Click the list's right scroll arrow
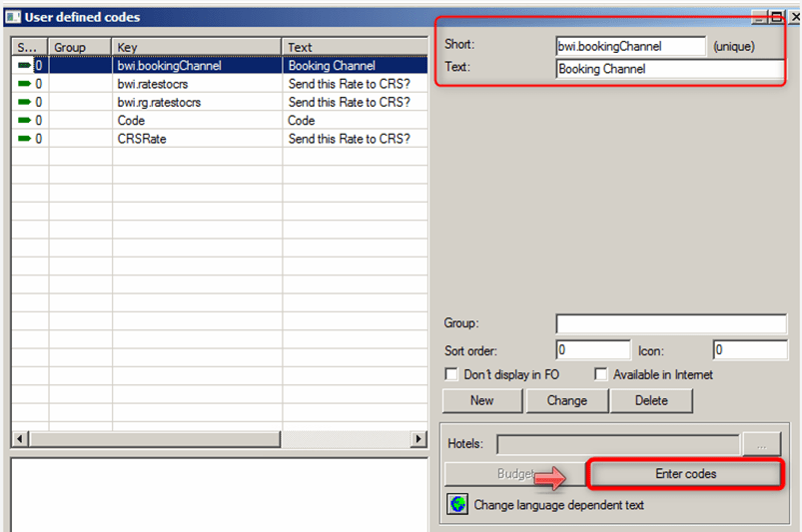This screenshot has width=802, height=532. click(418, 439)
